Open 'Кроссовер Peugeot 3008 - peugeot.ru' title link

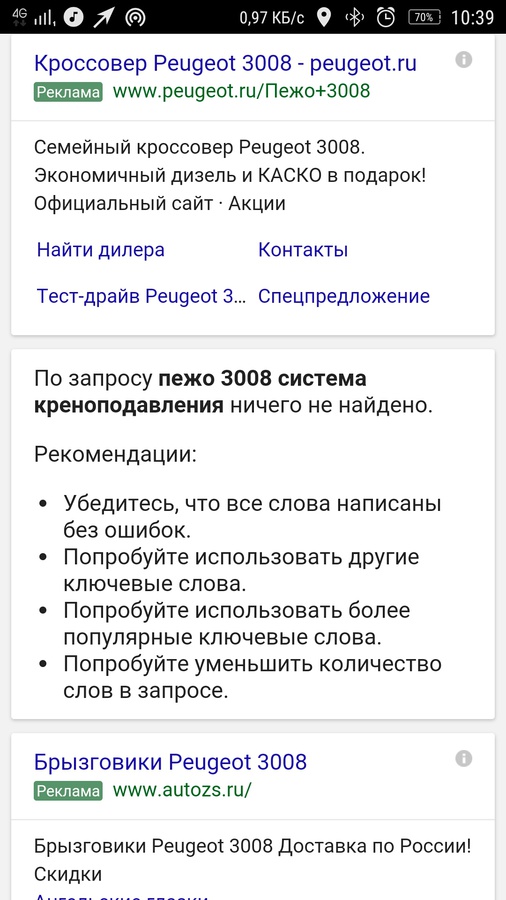point(225,63)
